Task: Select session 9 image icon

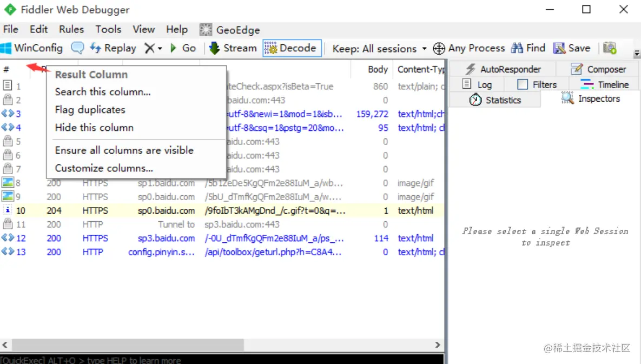Action: pos(8,196)
